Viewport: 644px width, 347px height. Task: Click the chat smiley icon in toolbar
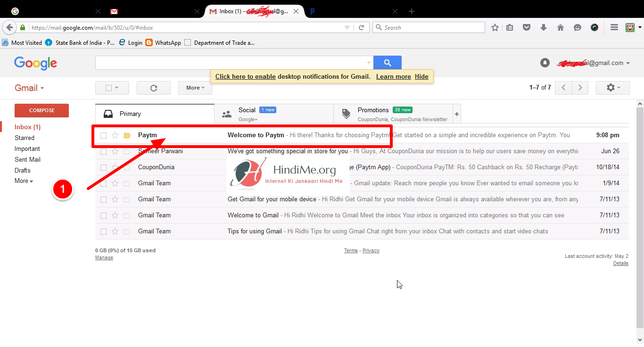(x=578, y=27)
